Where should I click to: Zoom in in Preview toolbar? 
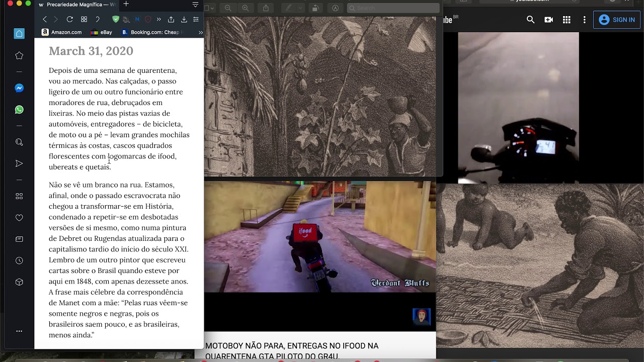(246, 8)
